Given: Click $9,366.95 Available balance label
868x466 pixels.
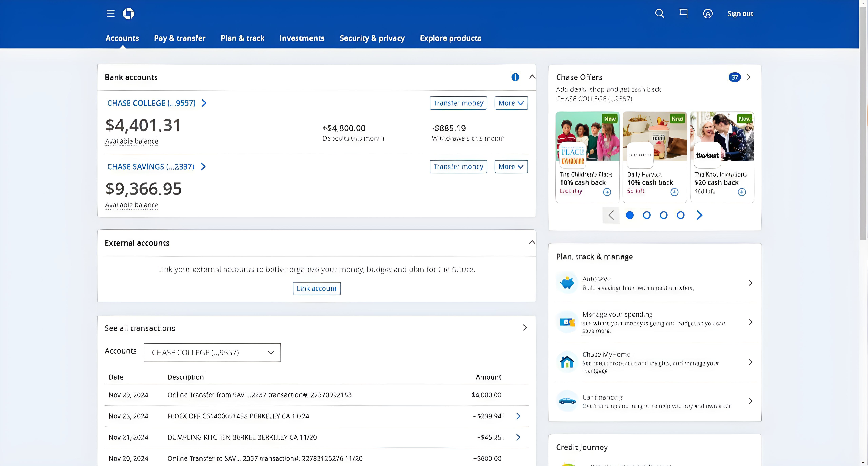Looking at the screenshot, I should [131, 205].
